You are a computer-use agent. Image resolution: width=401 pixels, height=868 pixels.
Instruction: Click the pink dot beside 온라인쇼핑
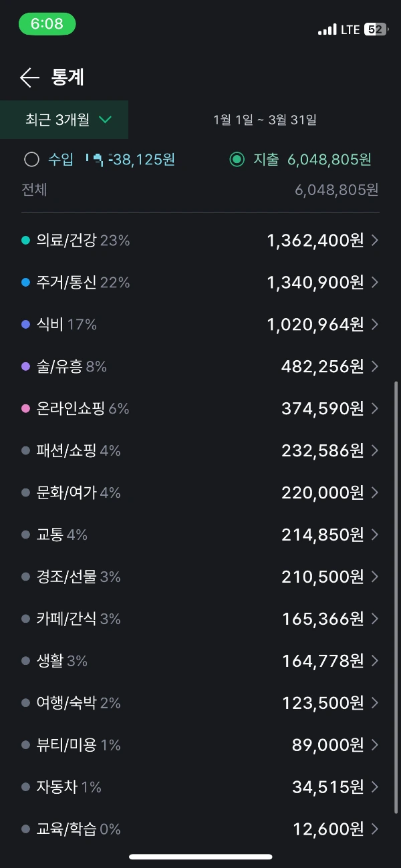(x=25, y=408)
